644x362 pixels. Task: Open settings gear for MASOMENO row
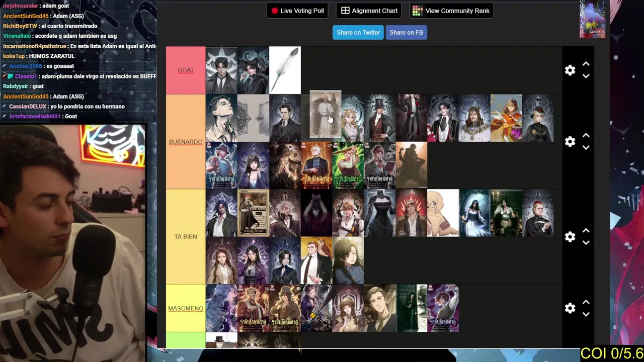[x=570, y=308]
